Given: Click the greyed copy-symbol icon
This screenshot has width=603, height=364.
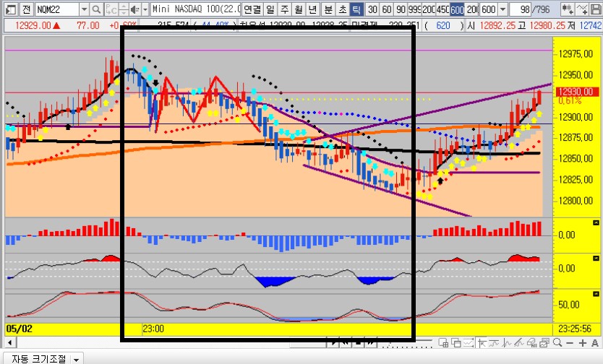Looking at the screenshot, I should pyautogui.click(x=111, y=9).
